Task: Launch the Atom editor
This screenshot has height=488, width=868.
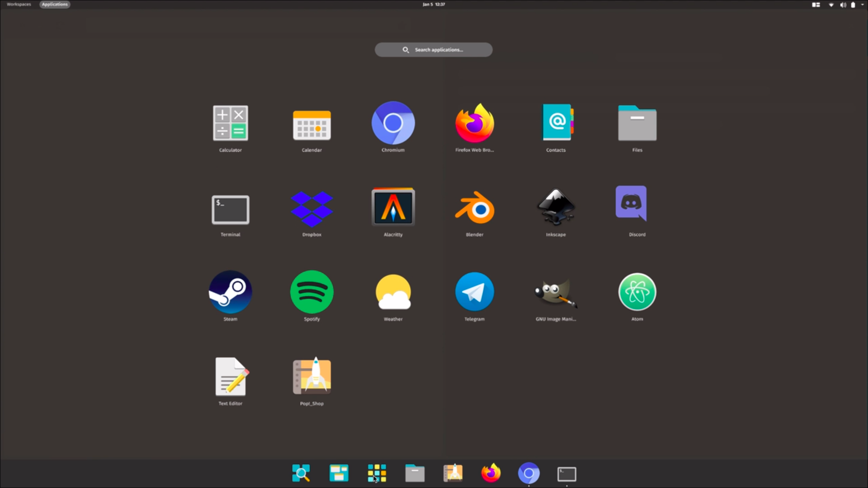Action: coord(637,292)
